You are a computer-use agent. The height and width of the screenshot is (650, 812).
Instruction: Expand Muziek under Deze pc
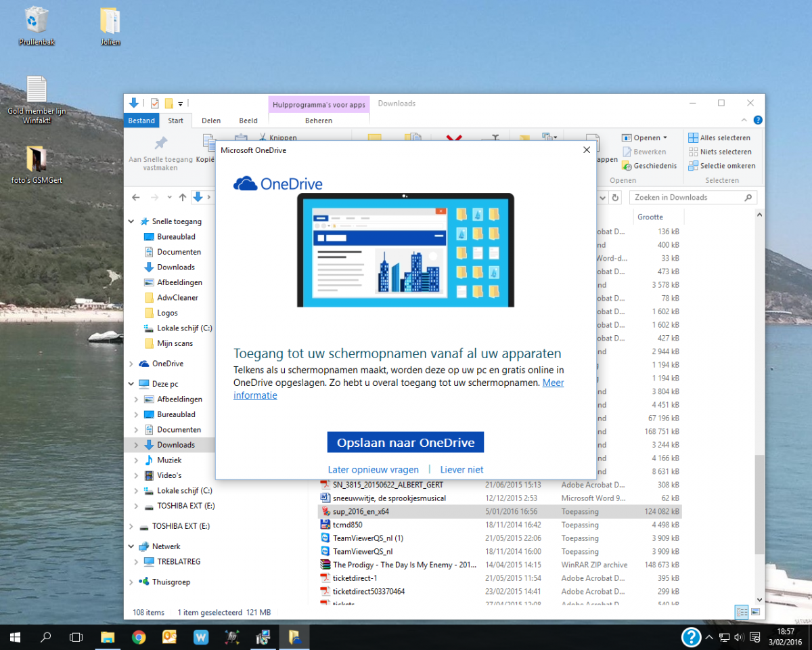(x=136, y=460)
